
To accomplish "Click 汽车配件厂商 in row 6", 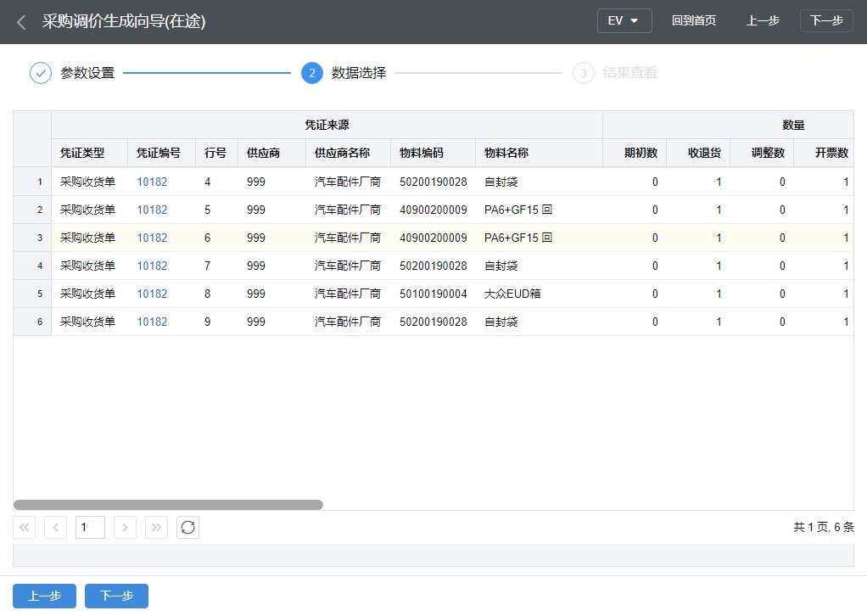I will tap(348, 322).
